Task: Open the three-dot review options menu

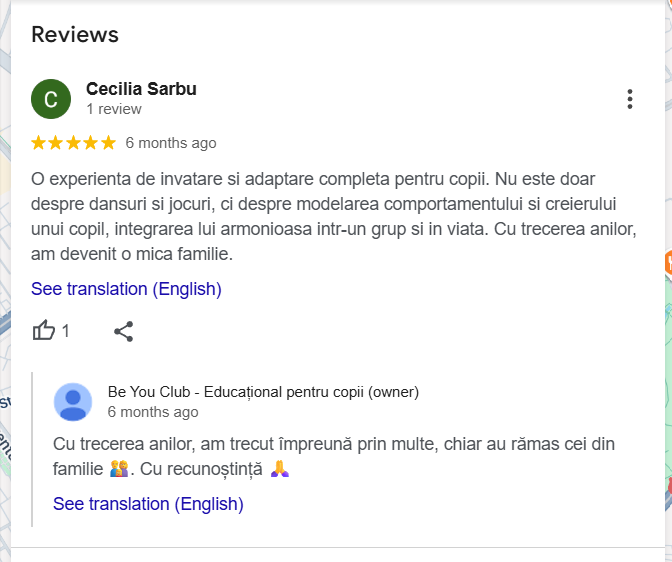Action: tap(629, 99)
